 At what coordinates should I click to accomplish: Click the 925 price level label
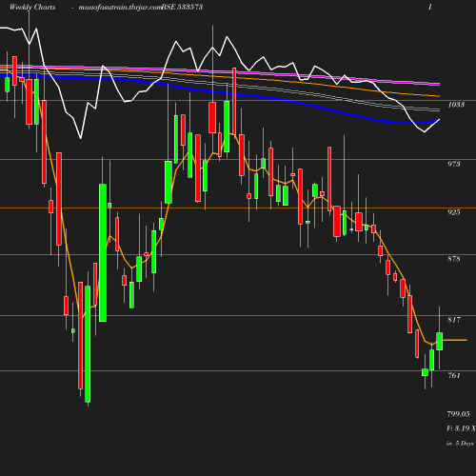(x=454, y=212)
